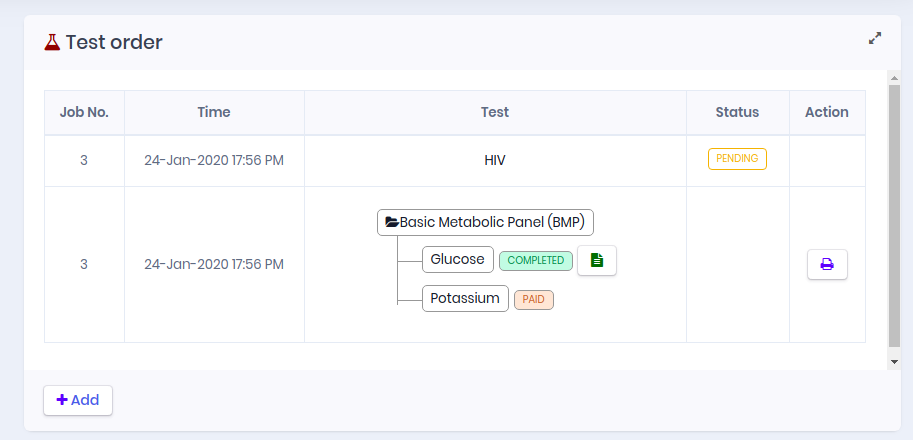Click the plus icon on Add button
The image size is (913, 440).
click(62, 400)
